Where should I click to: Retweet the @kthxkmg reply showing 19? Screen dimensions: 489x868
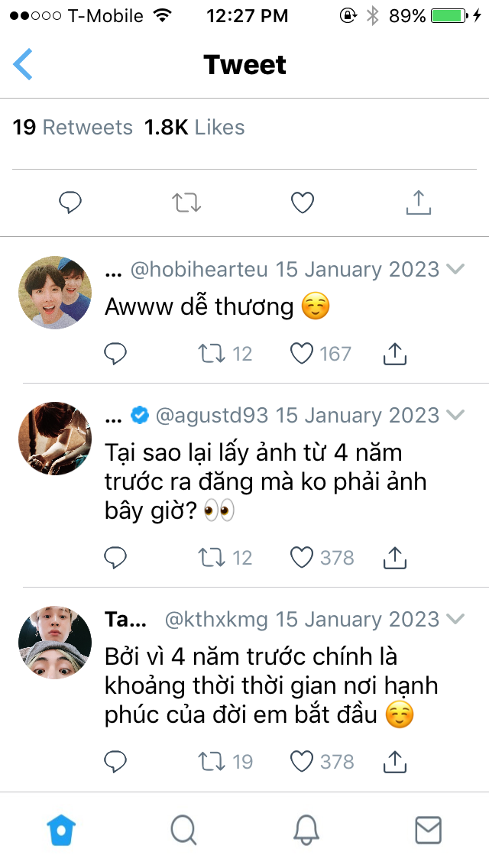pos(212,762)
